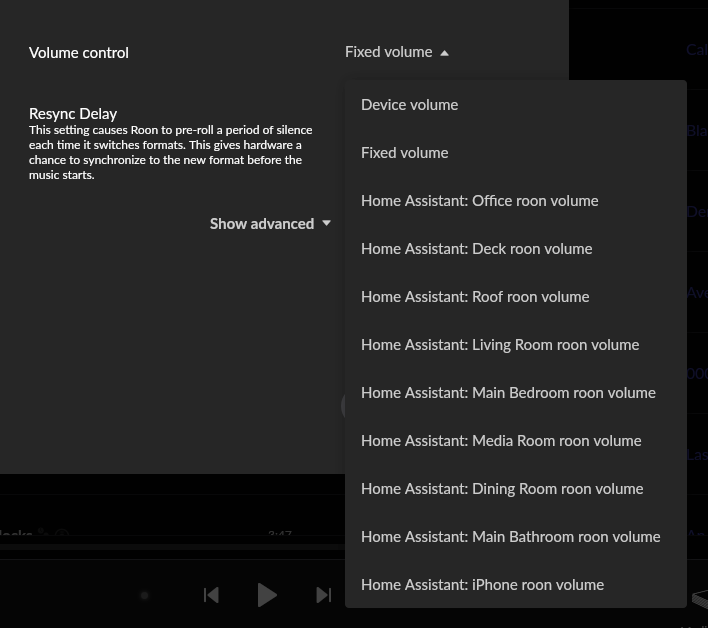Click the Volume control label
The width and height of the screenshot is (708, 628).
[x=79, y=53]
